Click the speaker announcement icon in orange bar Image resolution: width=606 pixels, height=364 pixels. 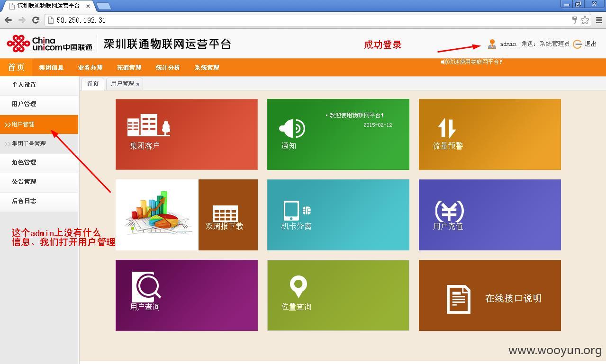(444, 62)
